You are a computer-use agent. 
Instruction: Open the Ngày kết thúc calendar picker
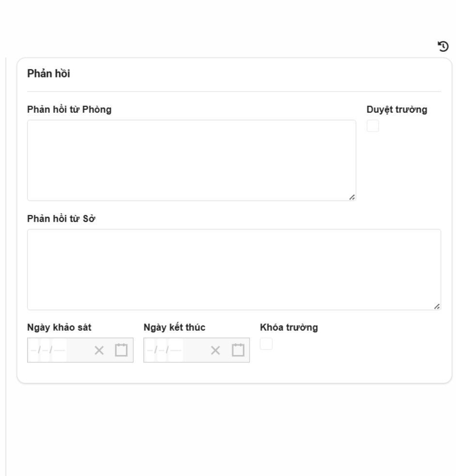[237, 350]
